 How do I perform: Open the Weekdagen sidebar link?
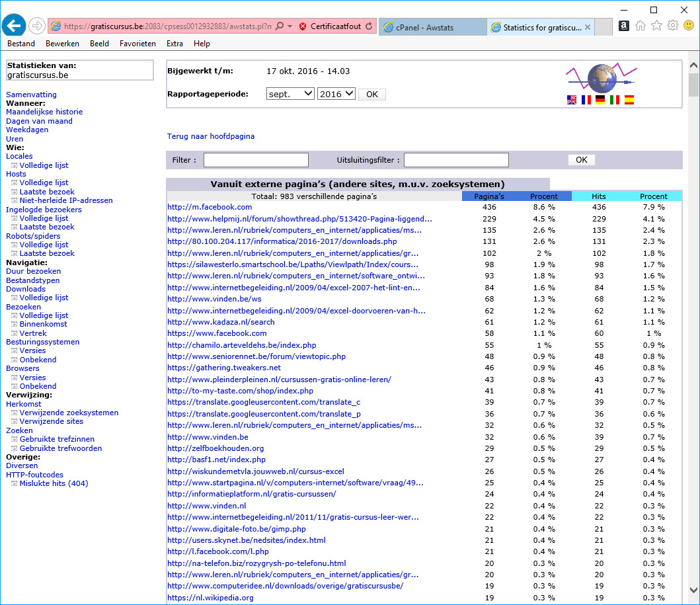[x=27, y=130]
